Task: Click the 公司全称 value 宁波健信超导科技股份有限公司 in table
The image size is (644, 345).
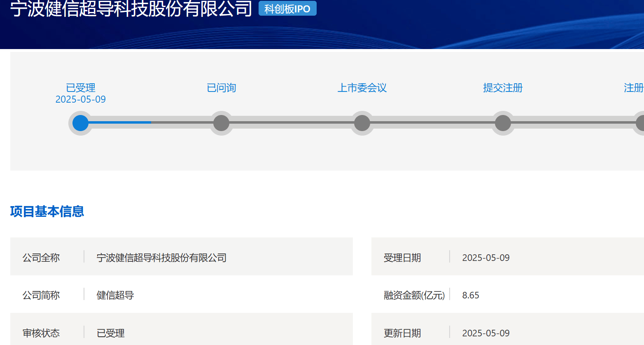Action: coord(161,258)
